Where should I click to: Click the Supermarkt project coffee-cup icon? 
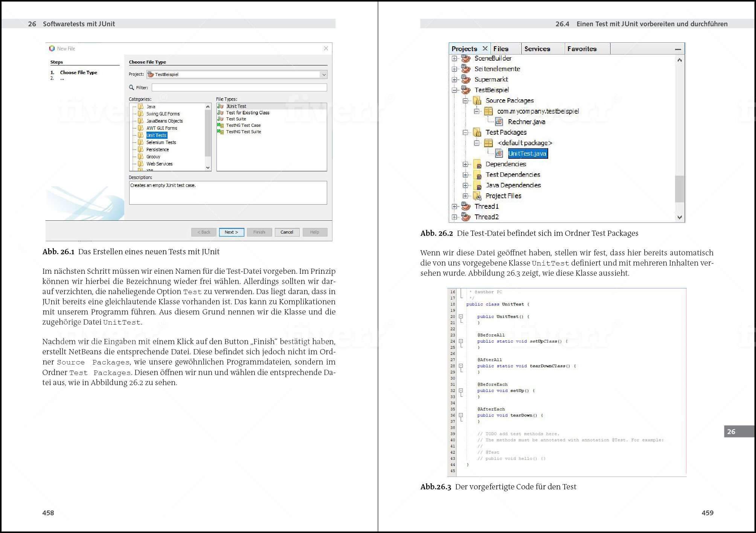point(466,79)
